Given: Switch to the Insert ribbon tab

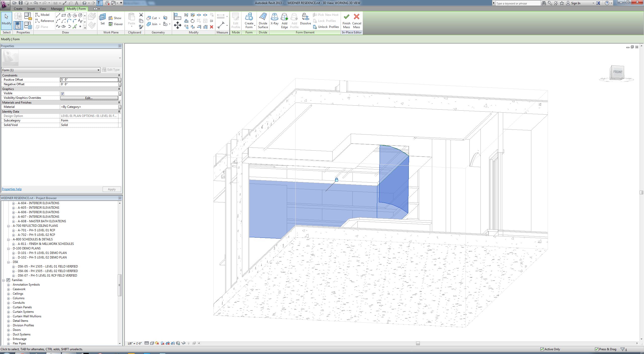Looking at the screenshot, I should (x=31, y=9).
